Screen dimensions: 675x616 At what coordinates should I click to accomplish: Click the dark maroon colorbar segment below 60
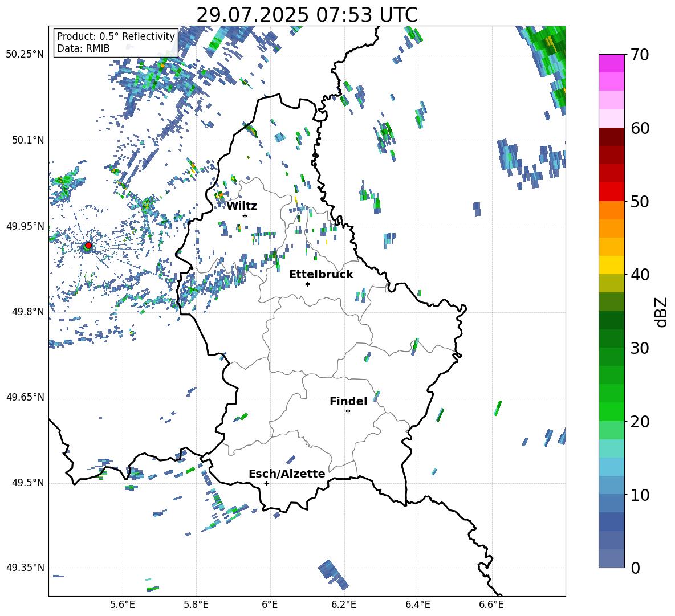pos(611,137)
